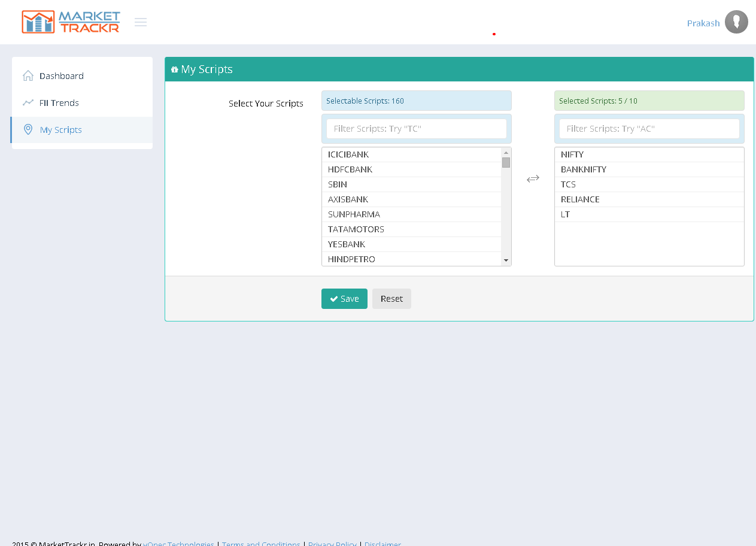This screenshot has height=546, width=756.
Task: Click the Dashboard home icon
Action: [x=28, y=76]
